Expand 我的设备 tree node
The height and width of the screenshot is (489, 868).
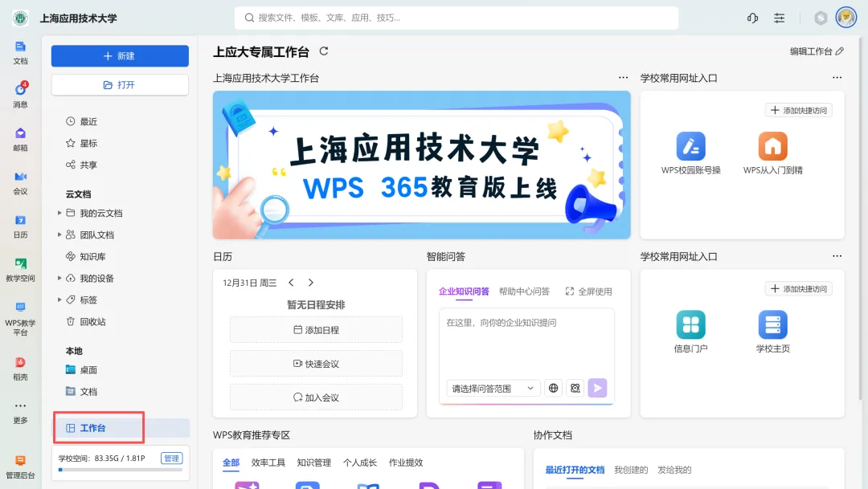coord(59,279)
